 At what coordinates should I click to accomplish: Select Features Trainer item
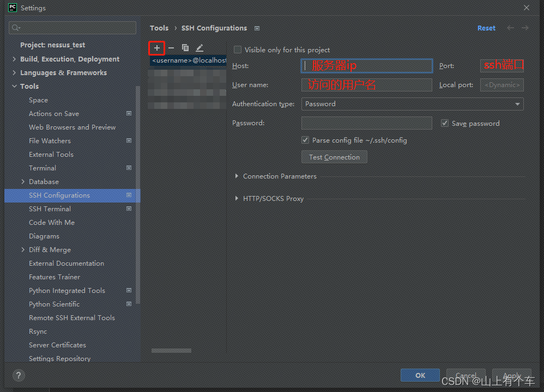[55, 277]
